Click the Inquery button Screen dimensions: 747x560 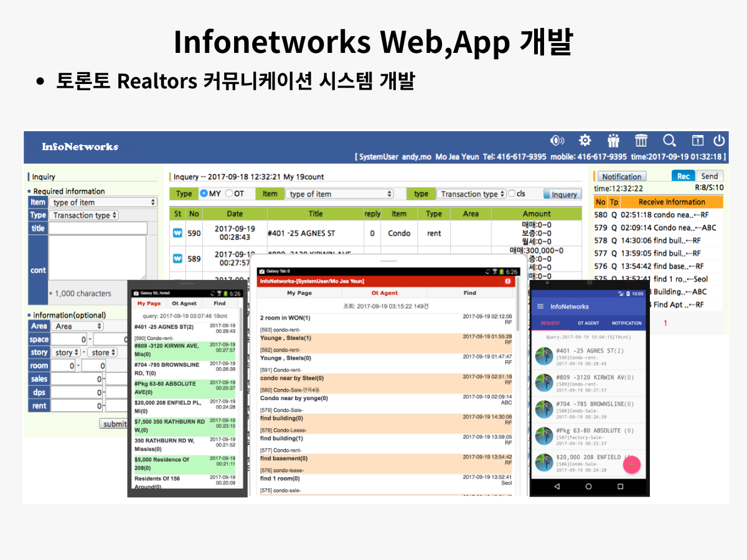click(562, 194)
